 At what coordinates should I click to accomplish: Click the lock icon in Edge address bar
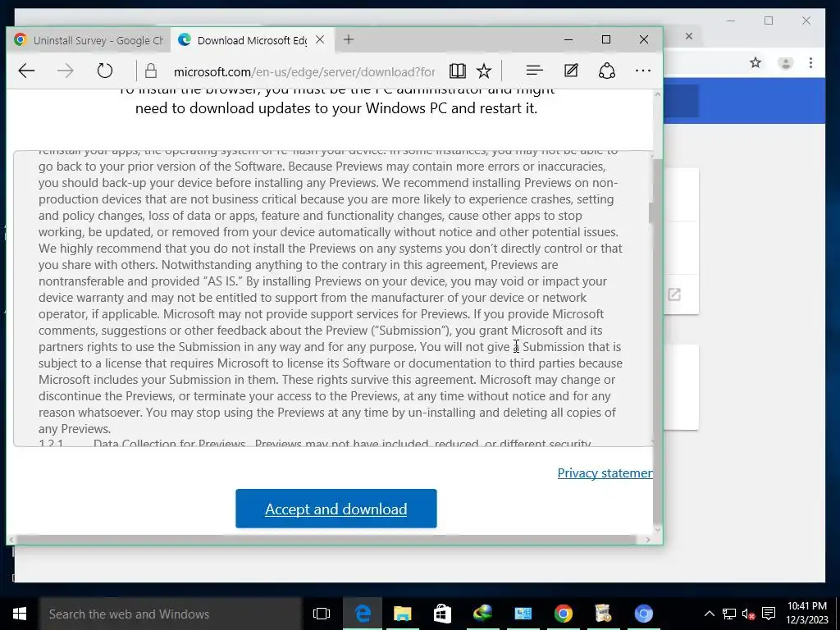pos(151,71)
